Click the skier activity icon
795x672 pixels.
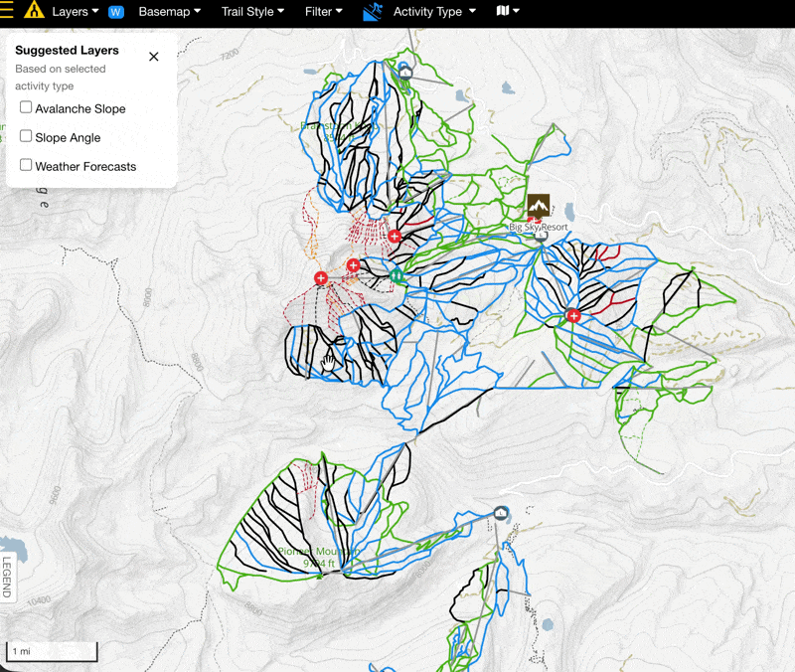(372, 11)
